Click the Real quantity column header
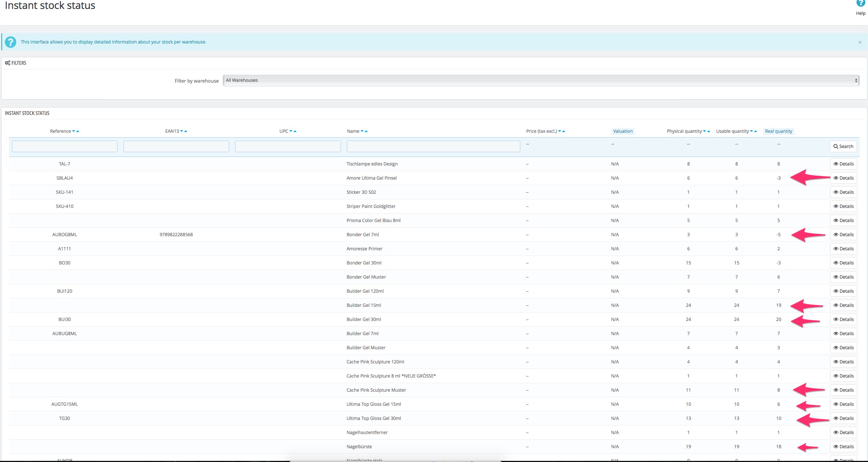The image size is (868, 462). click(x=778, y=131)
